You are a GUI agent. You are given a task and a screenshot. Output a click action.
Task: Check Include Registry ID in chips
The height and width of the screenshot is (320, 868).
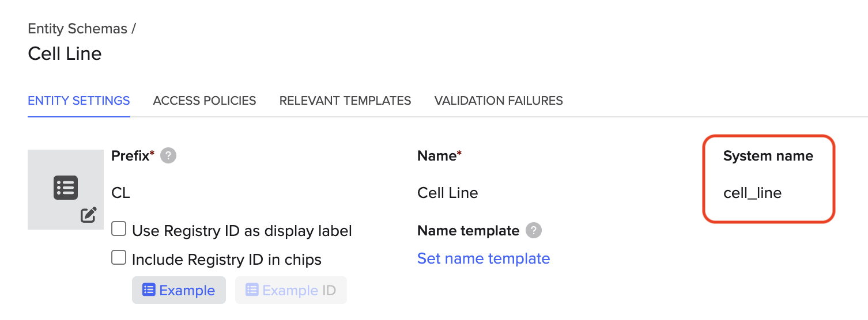119,257
